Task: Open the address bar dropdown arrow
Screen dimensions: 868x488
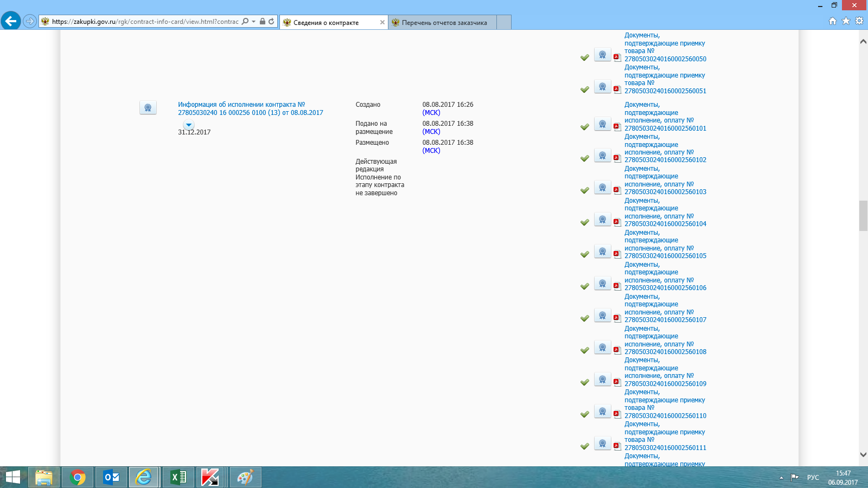Action: [x=253, y=22]
